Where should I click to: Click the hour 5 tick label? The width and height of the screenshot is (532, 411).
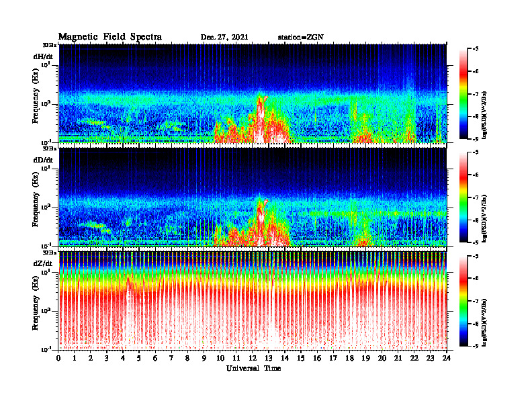click(139, 358)
